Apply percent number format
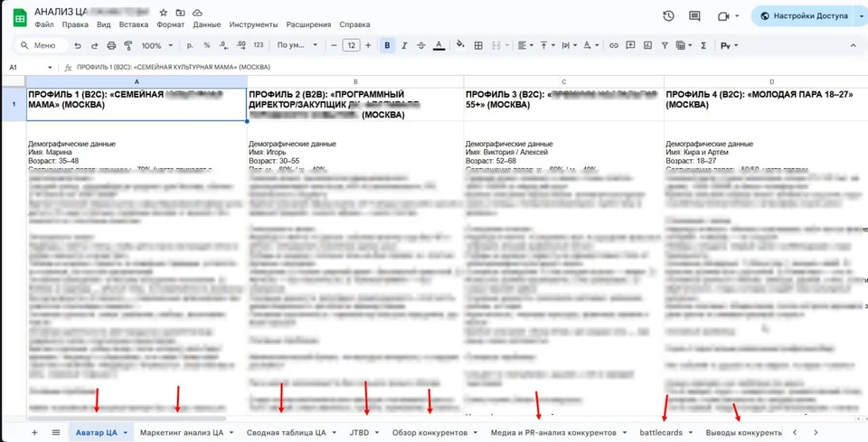 coord(207,45)
